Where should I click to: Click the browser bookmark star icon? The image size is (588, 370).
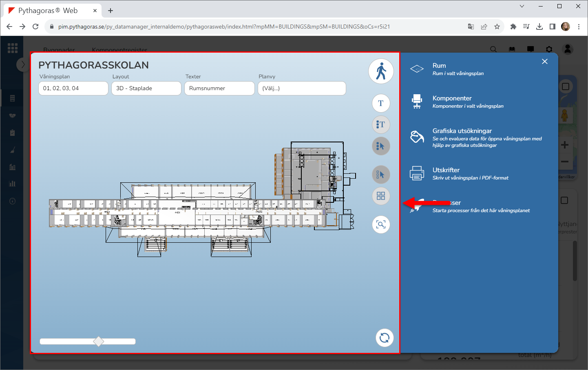pos(497,27)
